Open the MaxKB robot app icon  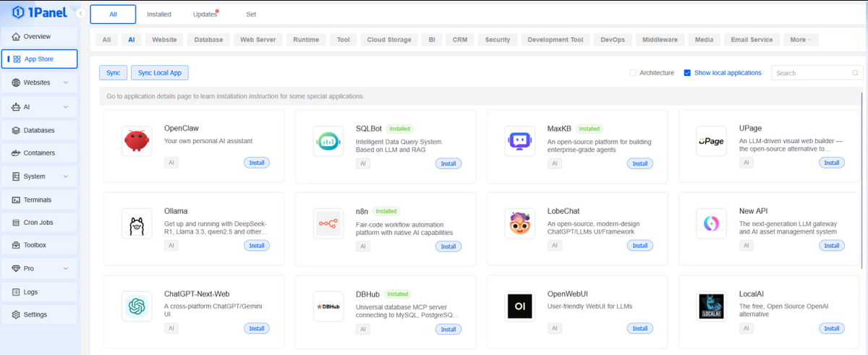tap(520, 141)
